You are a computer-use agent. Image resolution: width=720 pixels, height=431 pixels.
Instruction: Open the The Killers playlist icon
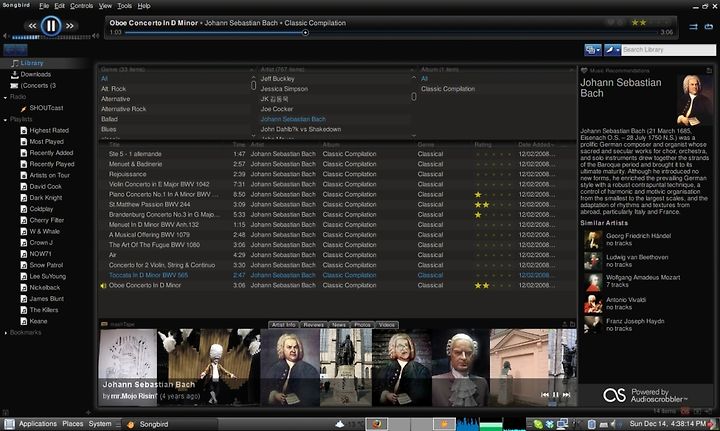tap(23, 310)
